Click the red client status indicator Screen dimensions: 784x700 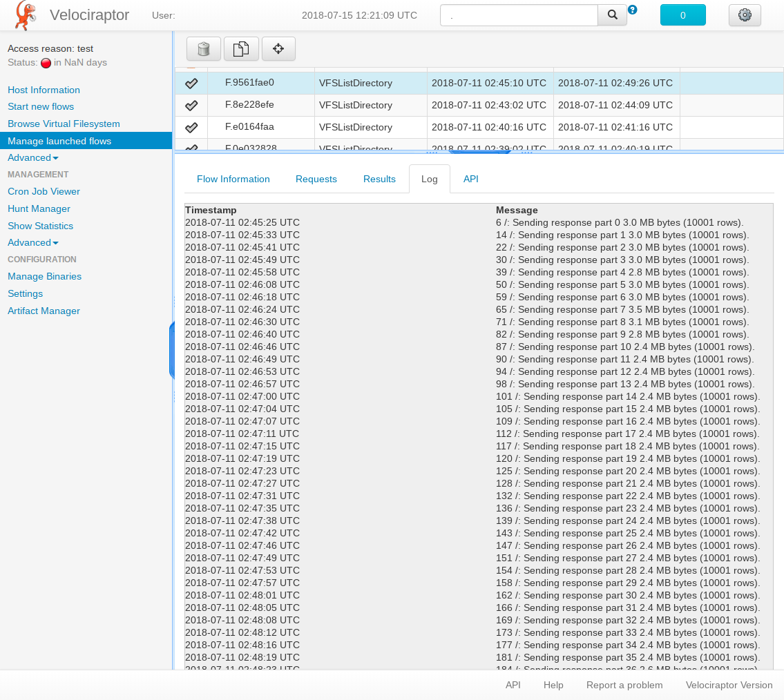46,63
